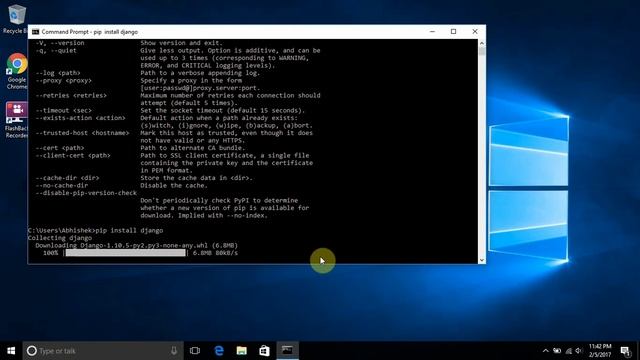
Task: Open Task View from the taskbar
Action: [195, 351]
